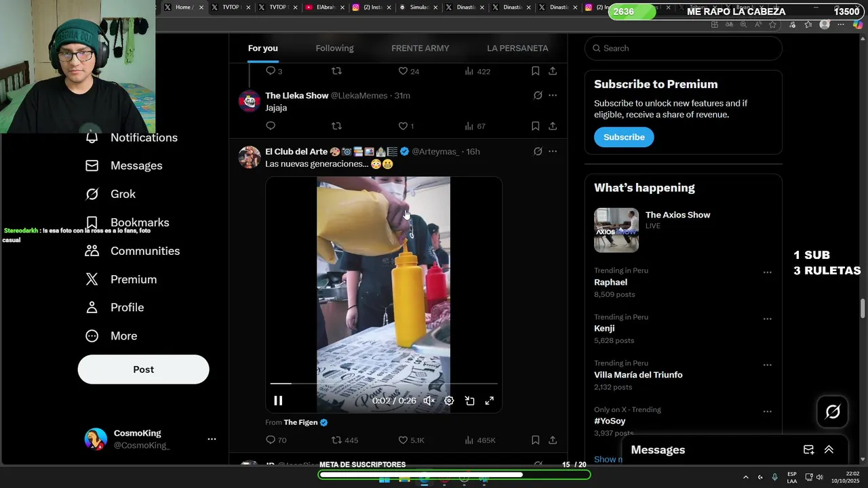This screenshot has height=488, width=868.
Task: Open the floating Grok button
Action: point(833,411)
